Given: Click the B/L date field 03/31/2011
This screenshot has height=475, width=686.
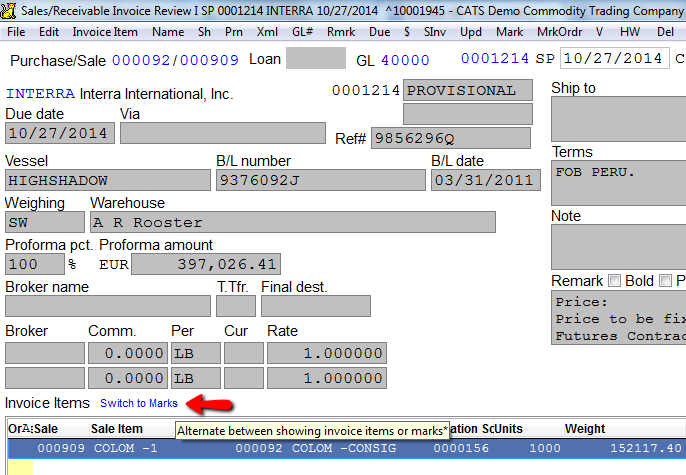Looking at the screenshot, I should [x=486, y=180].
